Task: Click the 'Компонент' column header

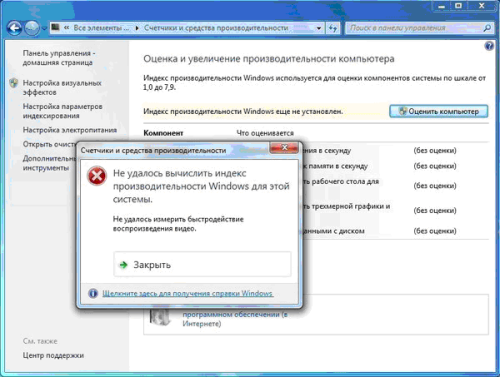Action: click(163, 133)
